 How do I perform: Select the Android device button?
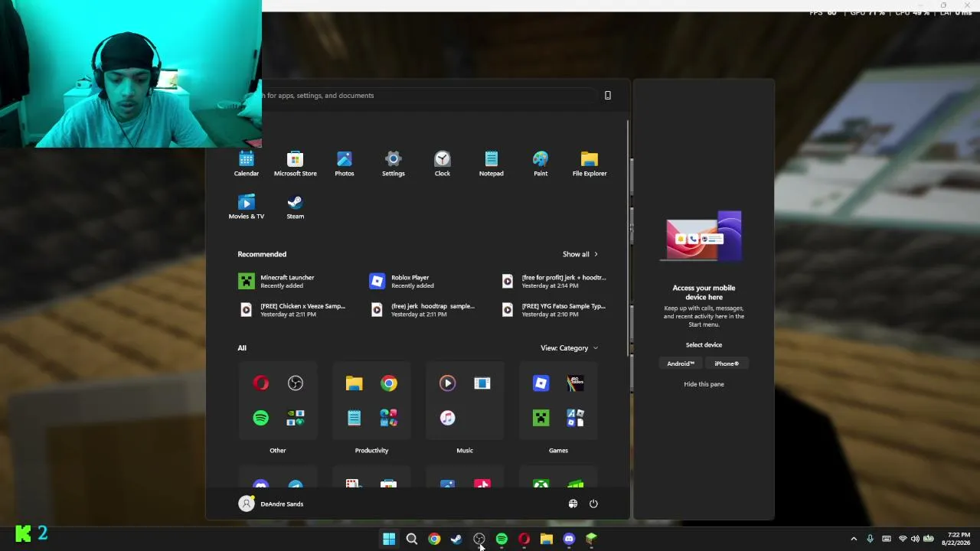coord(681,364)
